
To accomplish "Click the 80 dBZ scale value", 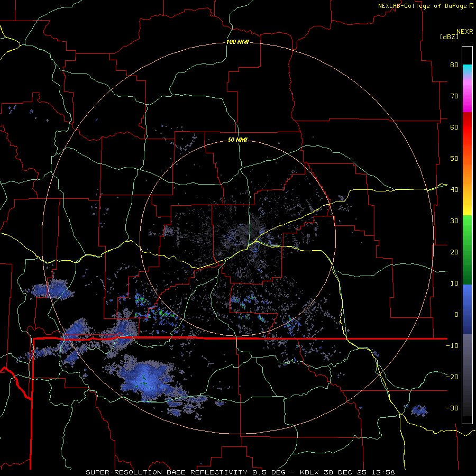I will 454,65.
